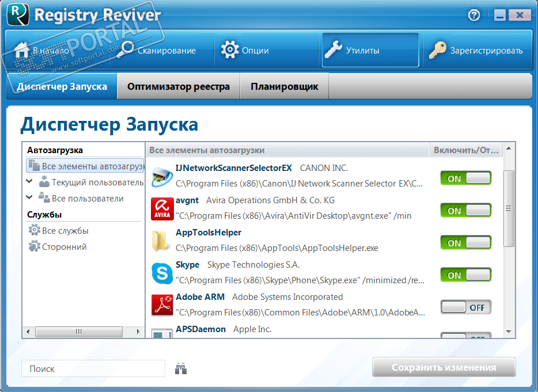Go to Сканирование section

(162, 50)
